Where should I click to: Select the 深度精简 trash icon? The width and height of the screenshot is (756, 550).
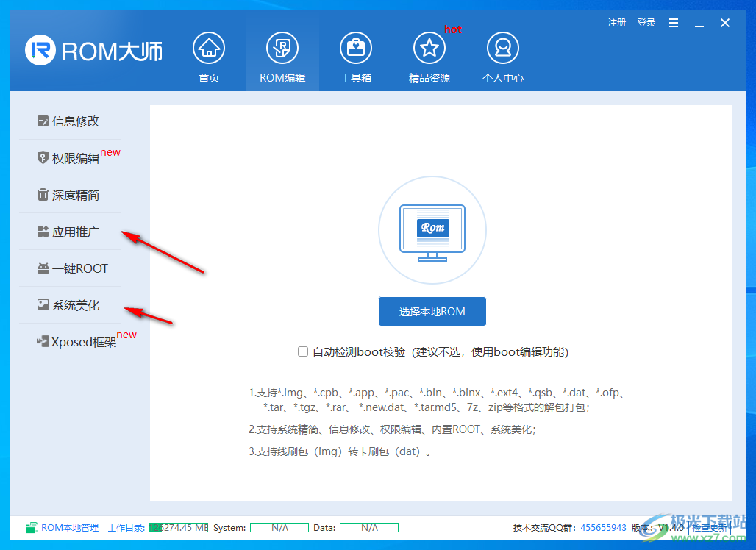click(43, 195)
